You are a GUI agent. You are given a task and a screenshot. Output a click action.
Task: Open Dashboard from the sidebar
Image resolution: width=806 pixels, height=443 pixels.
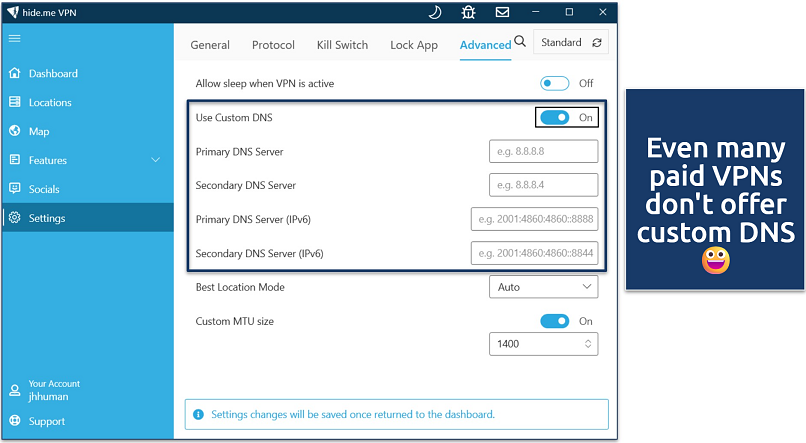click(x=52, y=74)
